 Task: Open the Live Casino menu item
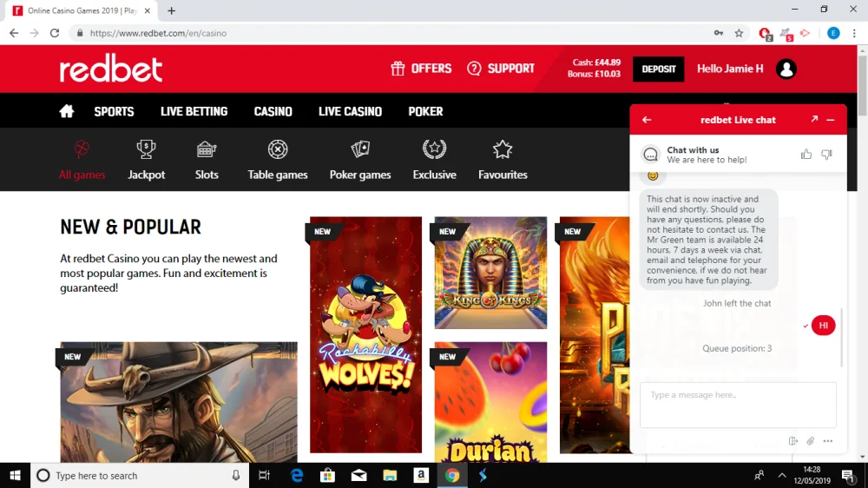click(350, 111)
